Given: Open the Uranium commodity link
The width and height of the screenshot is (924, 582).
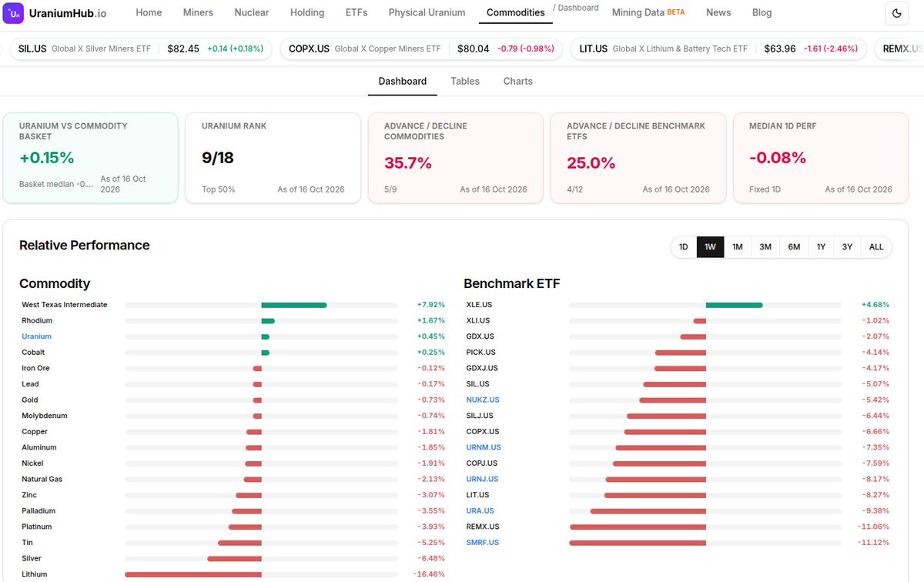Looking at the screenshot, I should [x=36, y=336].
